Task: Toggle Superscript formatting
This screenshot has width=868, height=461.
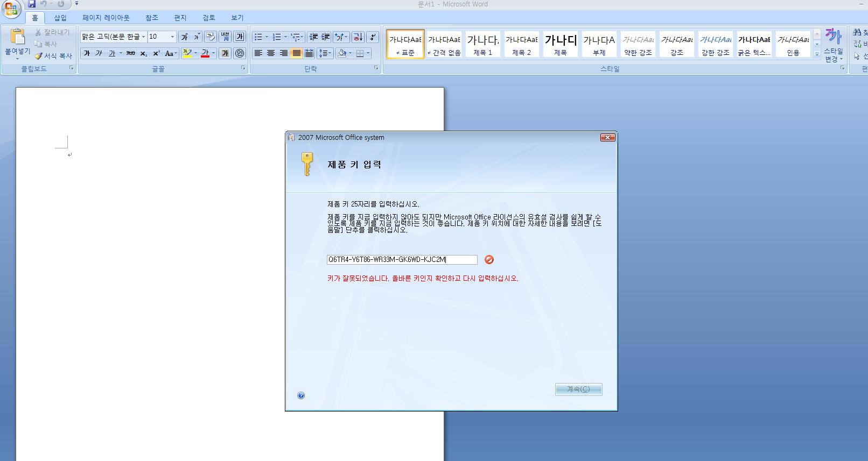Action: point(156,53)
